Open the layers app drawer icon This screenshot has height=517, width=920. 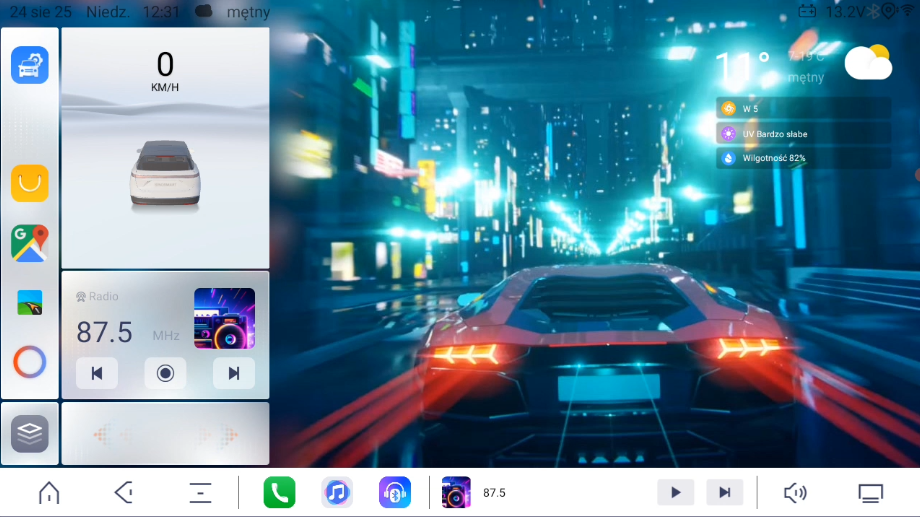[x=29, y=434]
